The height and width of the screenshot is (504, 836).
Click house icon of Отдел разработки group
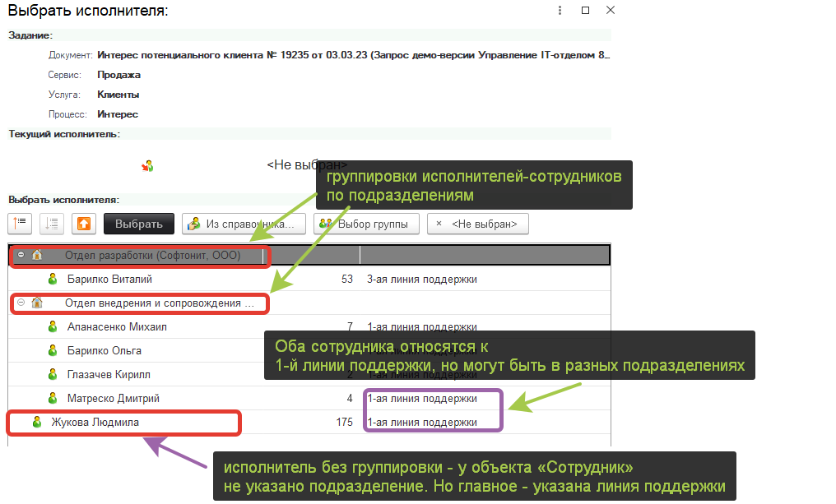tap(37, 256)
